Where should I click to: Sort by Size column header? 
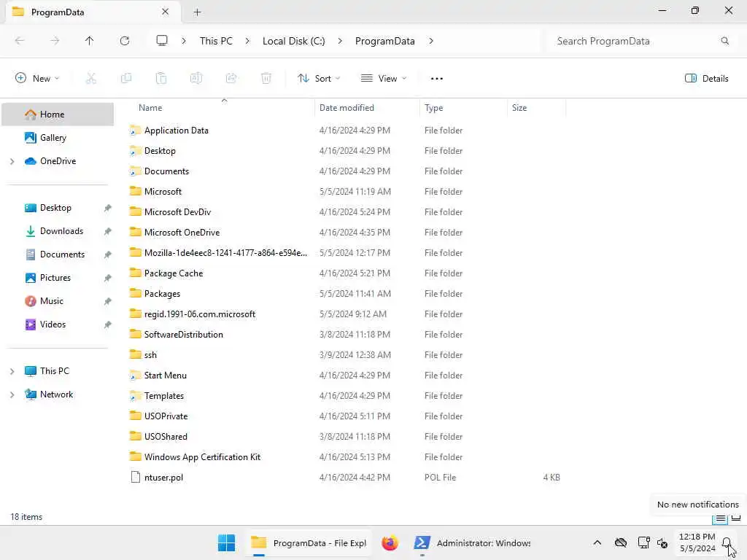[519, 108]
